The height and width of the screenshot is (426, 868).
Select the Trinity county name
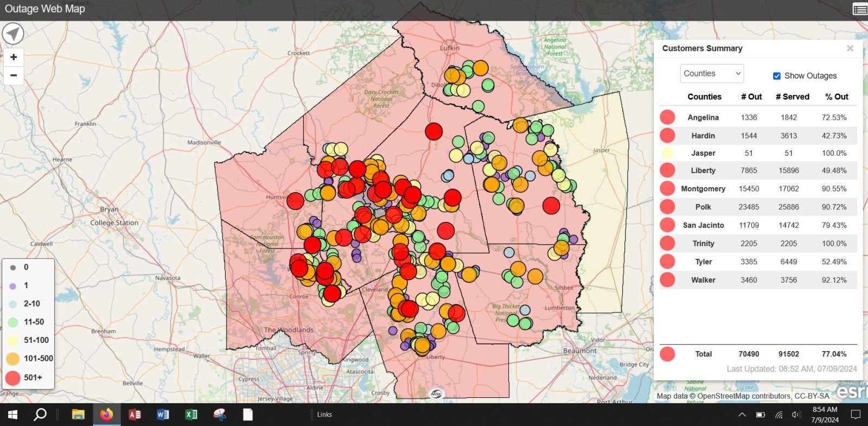tap(703, 244)
